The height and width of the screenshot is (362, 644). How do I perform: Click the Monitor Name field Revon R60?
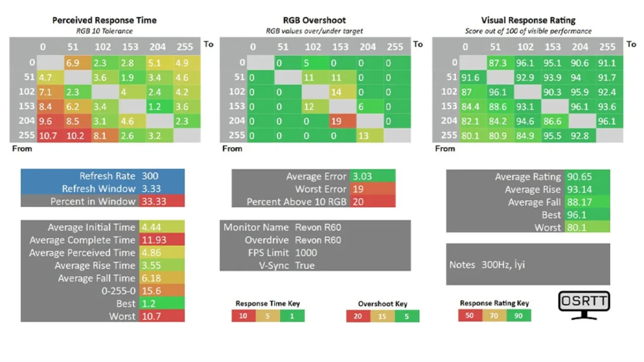[318, 227]
